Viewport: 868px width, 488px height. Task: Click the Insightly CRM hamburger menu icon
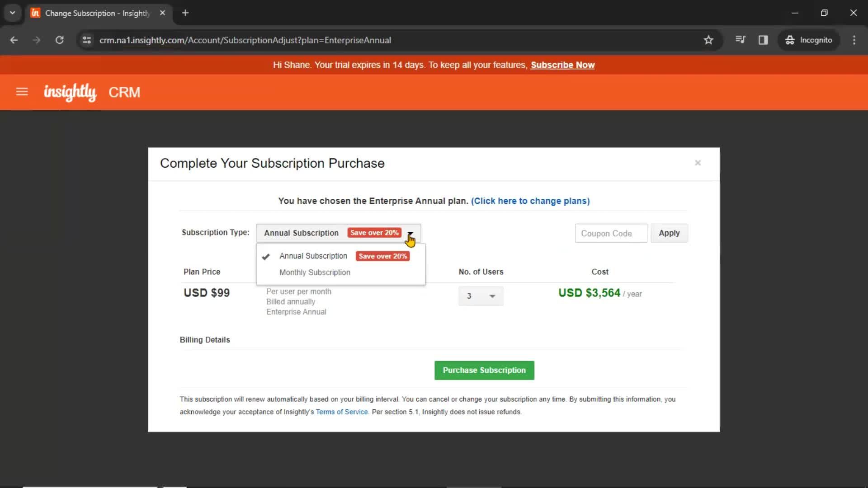(21, 92)
